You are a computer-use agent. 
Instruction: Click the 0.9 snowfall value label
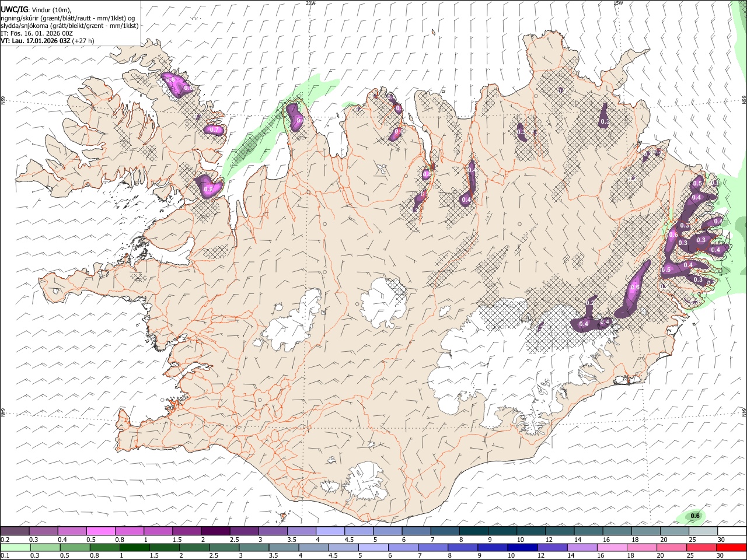tap(208, 190)
